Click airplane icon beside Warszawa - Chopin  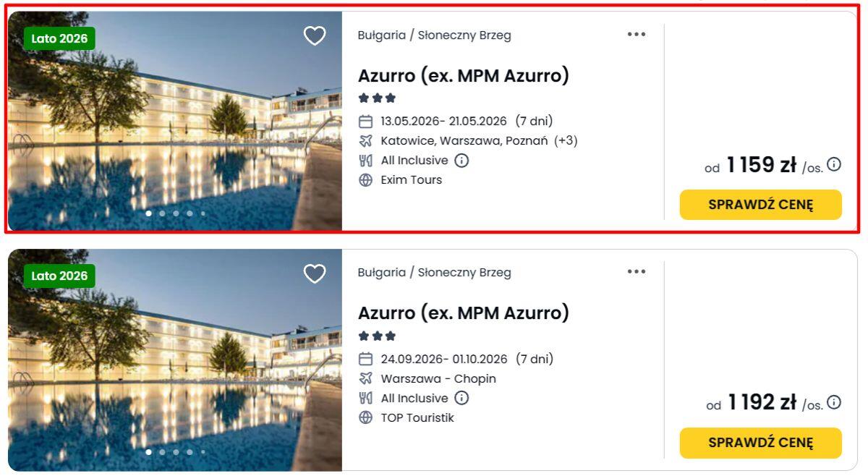(366, 378)
